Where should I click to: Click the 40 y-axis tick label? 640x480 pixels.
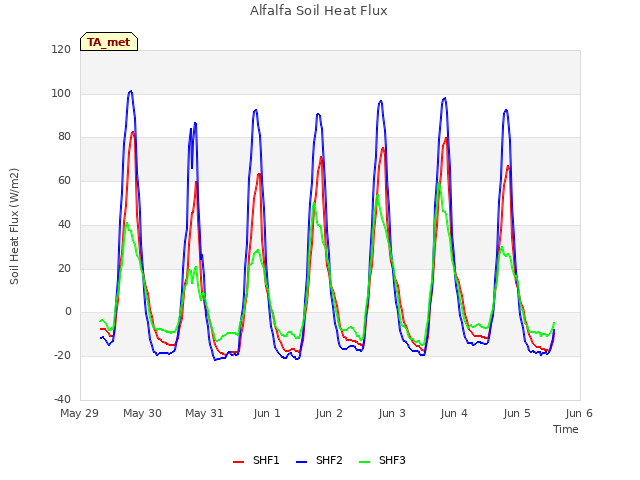pyautogui.click(x=64, y=224)
